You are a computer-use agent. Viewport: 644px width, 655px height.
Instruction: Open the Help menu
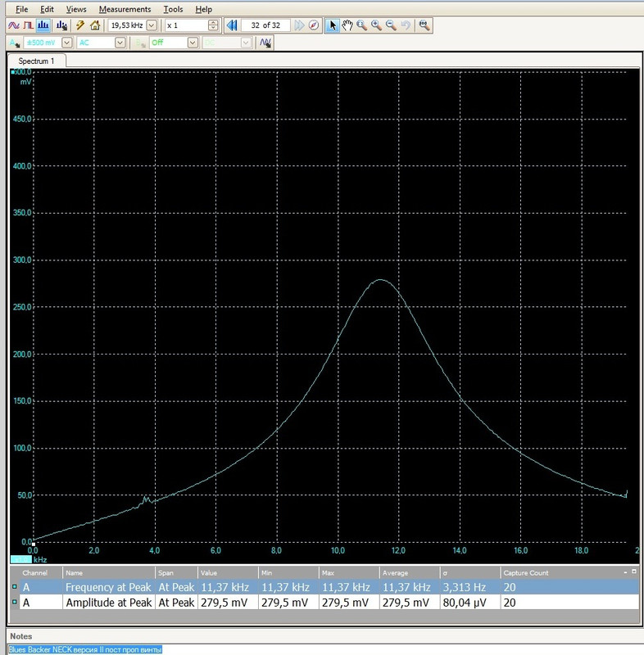tap(203, 9)
